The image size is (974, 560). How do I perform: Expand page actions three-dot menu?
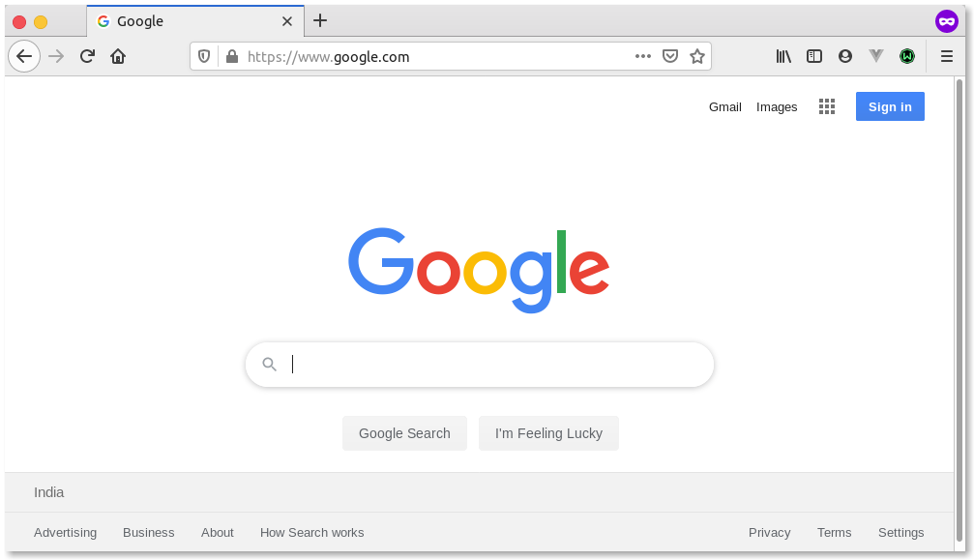pyautogui.click(x=643, y=56)
